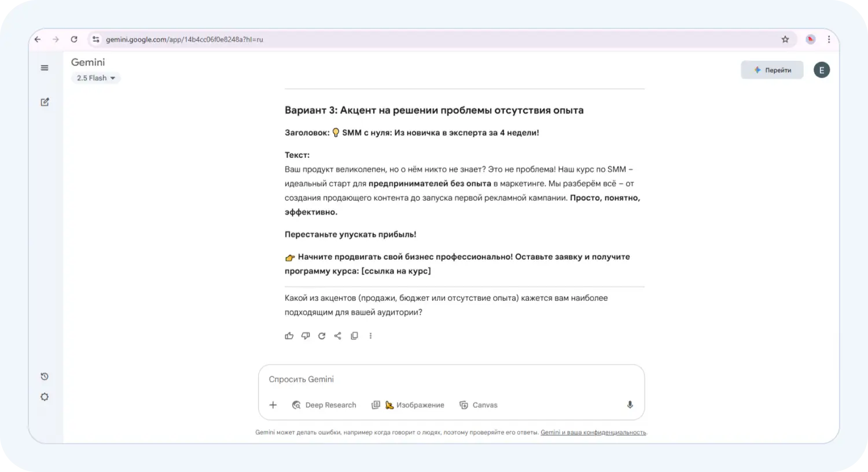The image size is (868, 472).
Task: Open the Gemini privacy link
Action: [x=593, y=433]
